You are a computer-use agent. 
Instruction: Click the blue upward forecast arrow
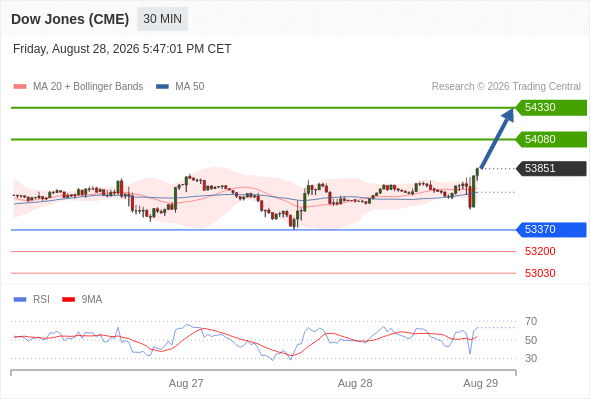point(497,138)
